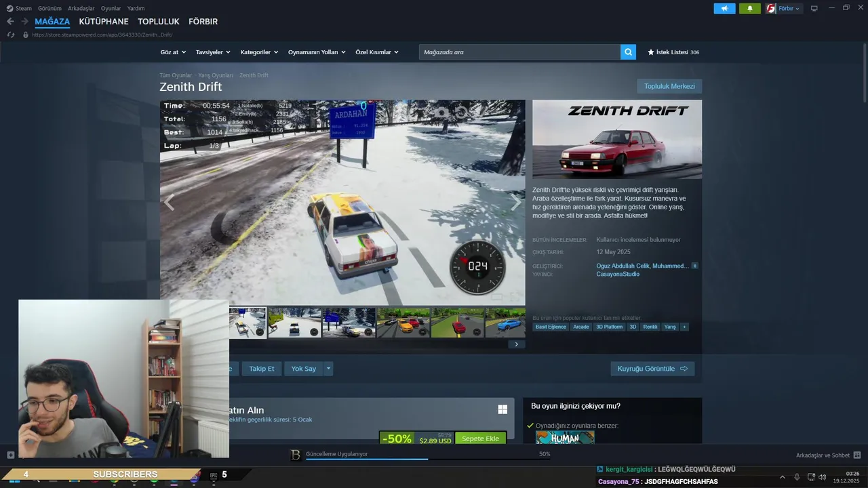Click the Yok Say button

[304, 369]
